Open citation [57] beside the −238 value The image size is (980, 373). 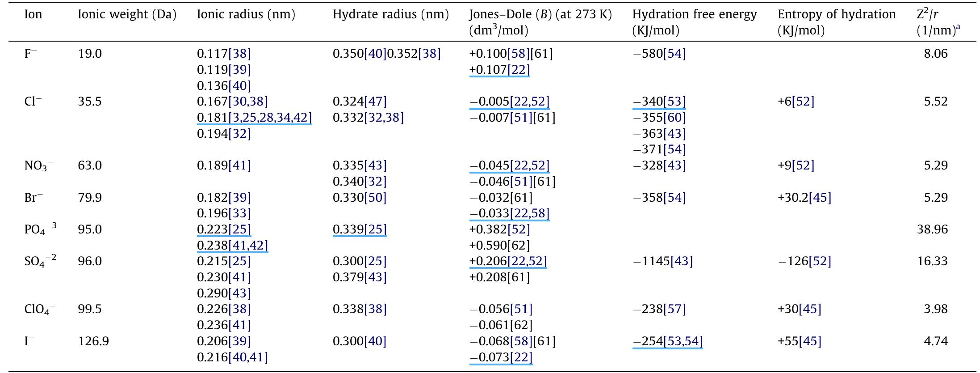(x=674, y=309)
